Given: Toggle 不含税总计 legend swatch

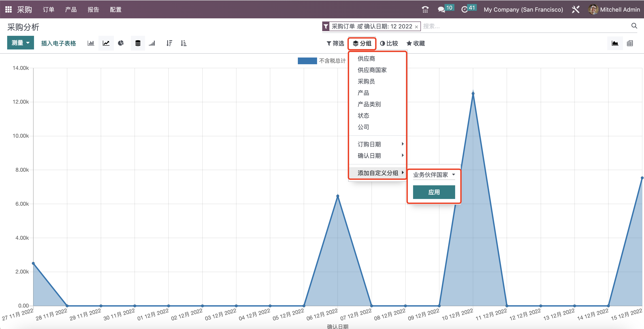Looking at the screenshot, I should click(x=307, y=61).
